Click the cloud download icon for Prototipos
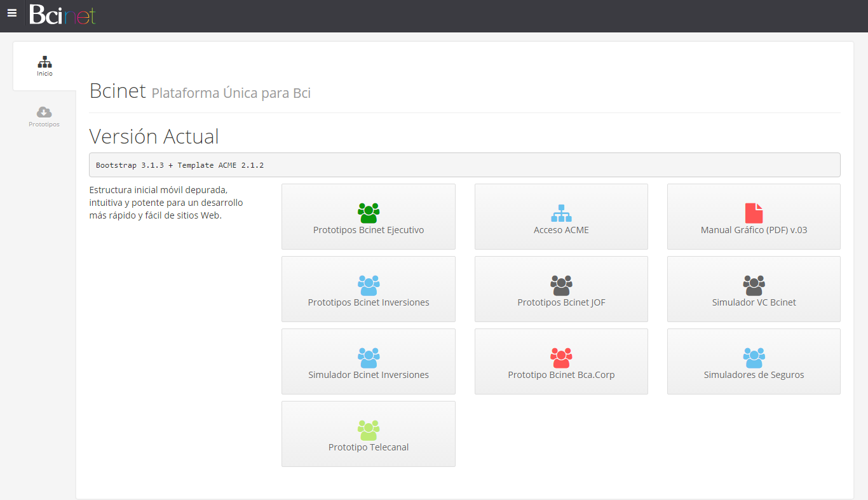The height and width of the screenshot is (500, 868). point(44,112)
